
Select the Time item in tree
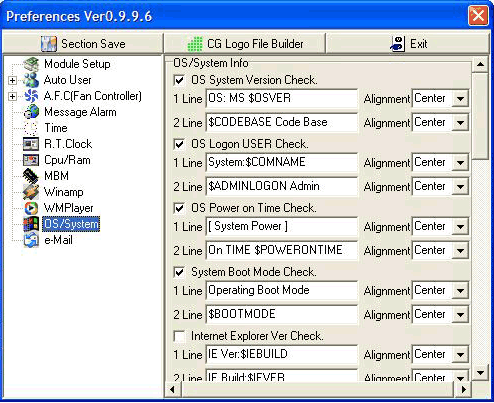tap(56, 128)
